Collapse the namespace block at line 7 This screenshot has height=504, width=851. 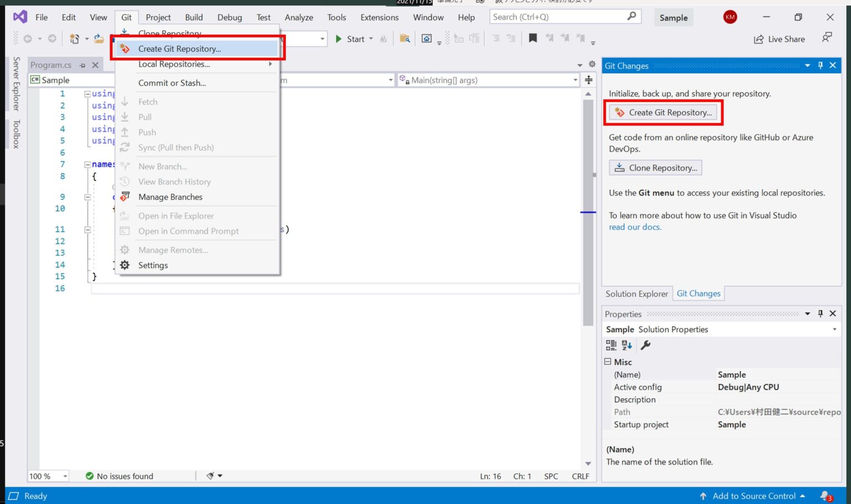(x=88, y=164)
